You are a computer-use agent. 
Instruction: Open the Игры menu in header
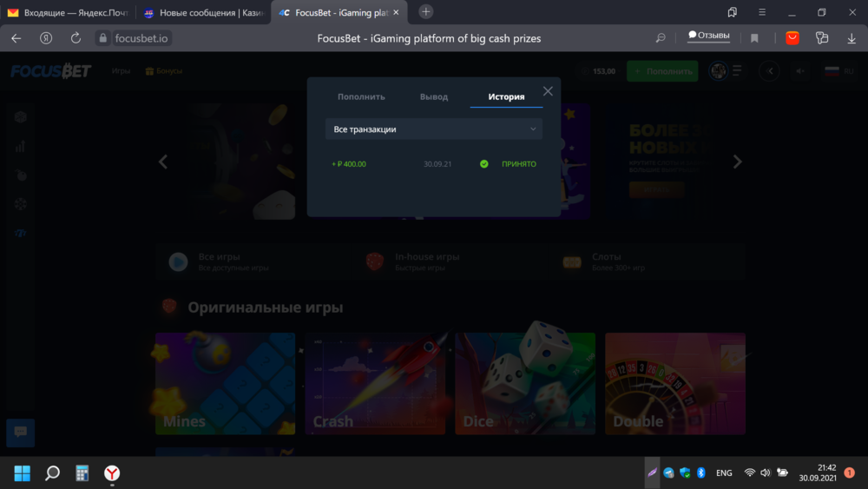121,71
